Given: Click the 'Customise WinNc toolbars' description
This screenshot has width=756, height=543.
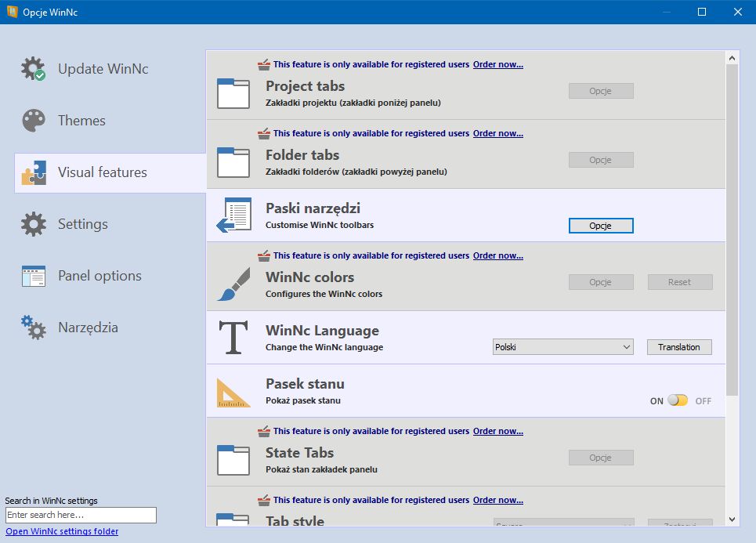Looking at the screenshot, I should (320, 225).
